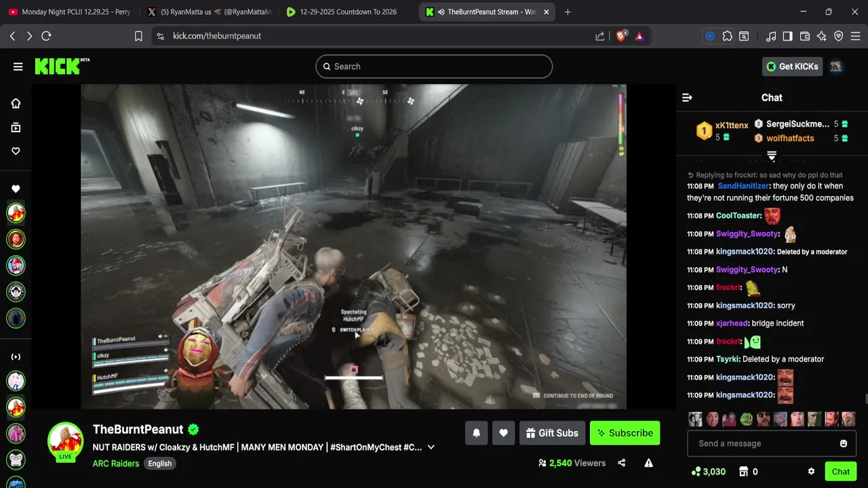Open user profile avatar at top right
Image resolution: width=868 pixels, height=488 pixels.
tap(835, 66)
